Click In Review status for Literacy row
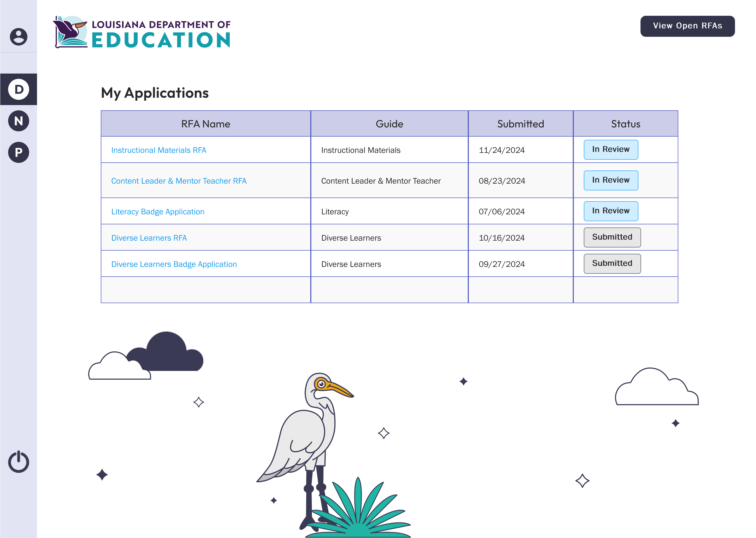 click(610, 211)
